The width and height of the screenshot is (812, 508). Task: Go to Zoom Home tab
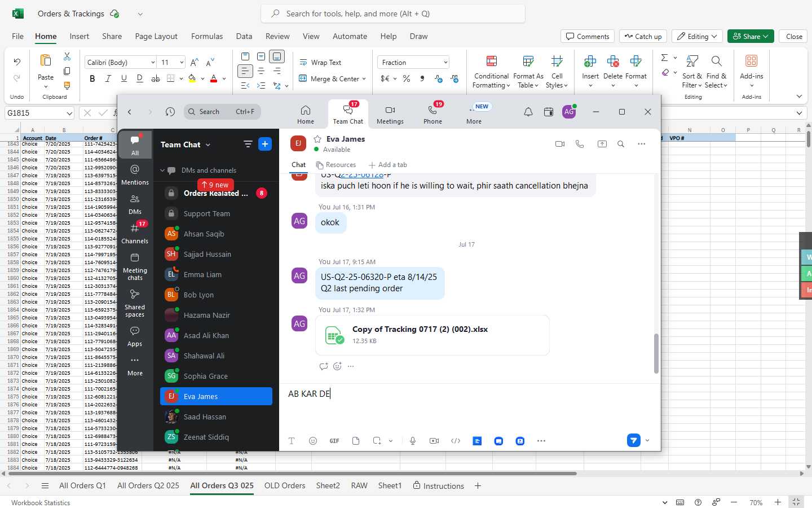point(306,115)
